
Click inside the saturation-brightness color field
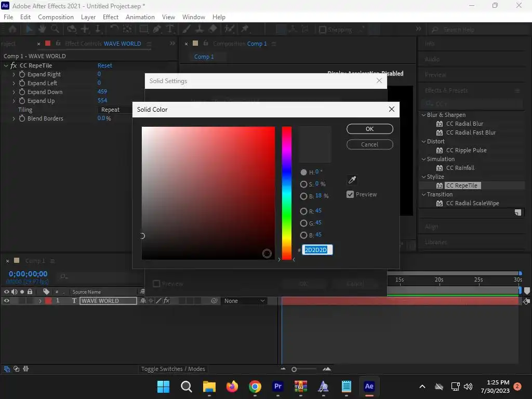(x=208, y=193)
